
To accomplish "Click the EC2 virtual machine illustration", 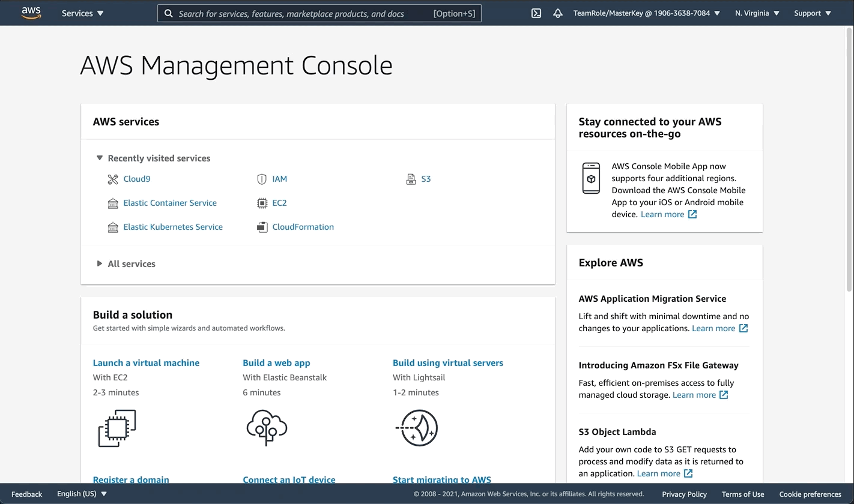I will pos(117,428).
